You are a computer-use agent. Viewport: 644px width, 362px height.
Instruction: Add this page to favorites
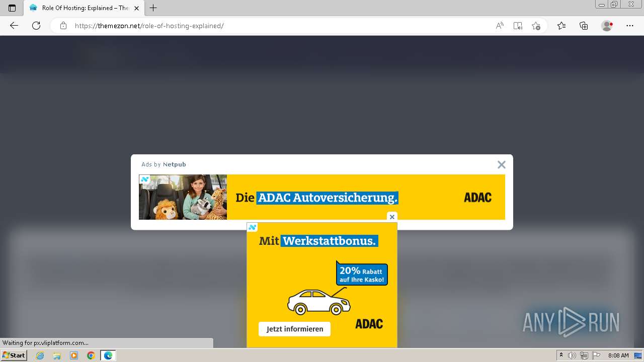536,26
